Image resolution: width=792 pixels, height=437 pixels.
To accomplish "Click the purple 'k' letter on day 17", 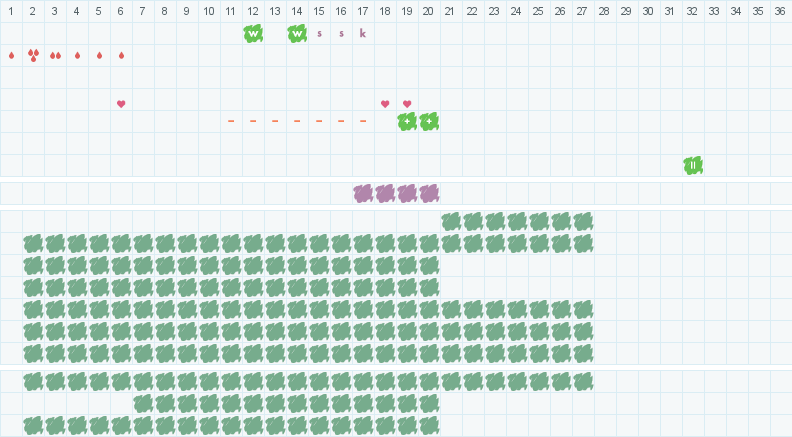I will coord(363,33).
